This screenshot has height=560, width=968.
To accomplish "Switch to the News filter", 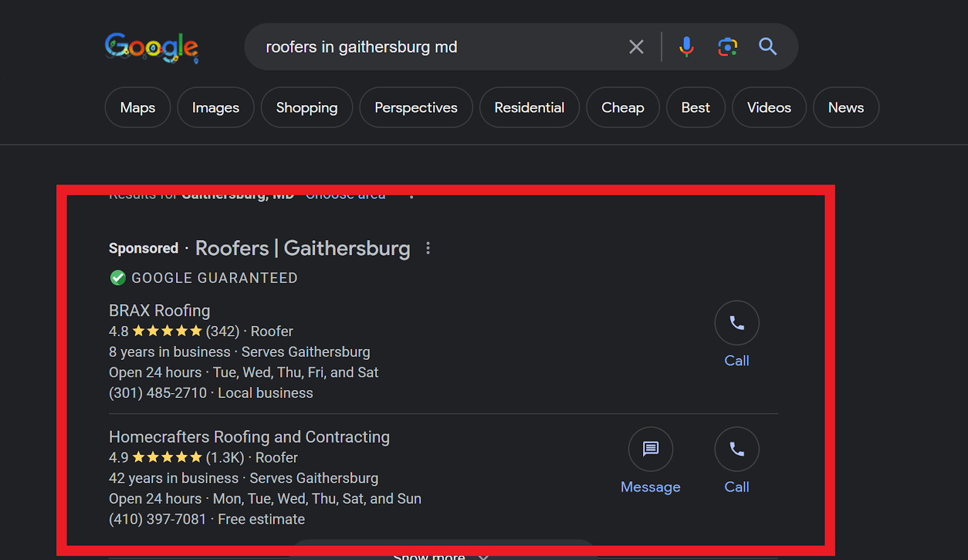I will pyautogui.click(x=846, y=108).
